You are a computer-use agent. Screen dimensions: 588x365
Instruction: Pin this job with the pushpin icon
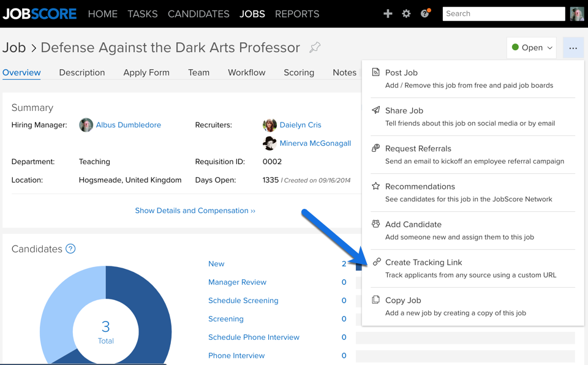pyautogui.click(x=315, y=47)
